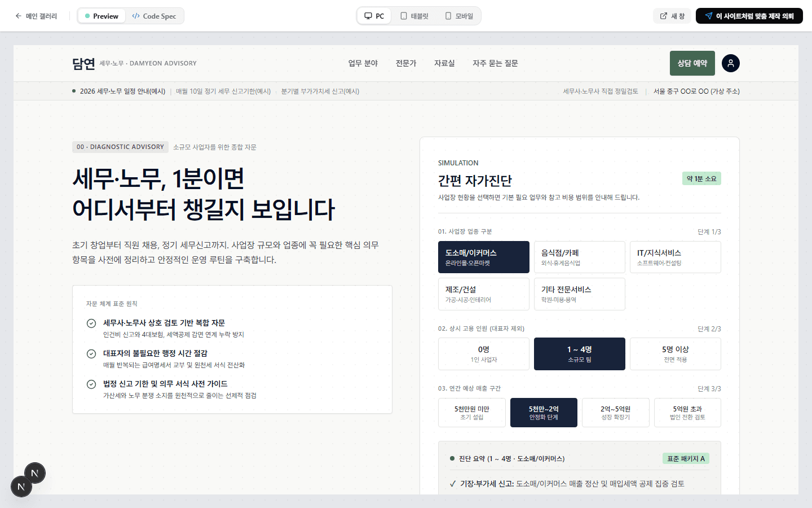Choose 기타 전문서비스 option

click(x=580, y=294)
